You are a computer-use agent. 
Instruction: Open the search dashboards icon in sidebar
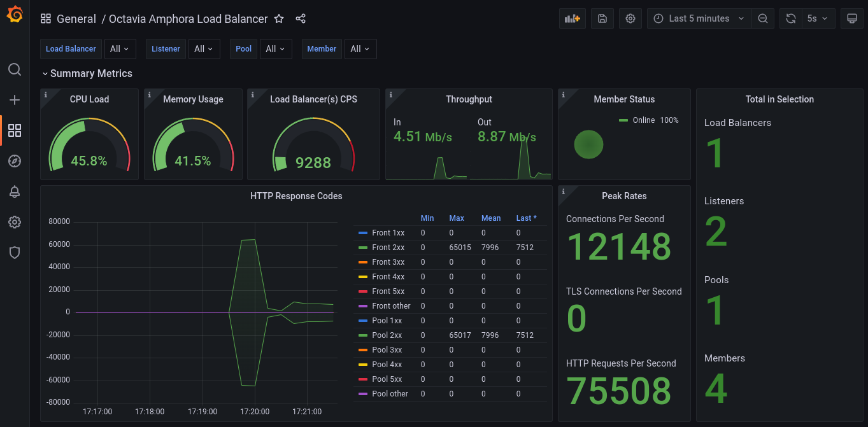pyautogui.click(x=15, y=69)
